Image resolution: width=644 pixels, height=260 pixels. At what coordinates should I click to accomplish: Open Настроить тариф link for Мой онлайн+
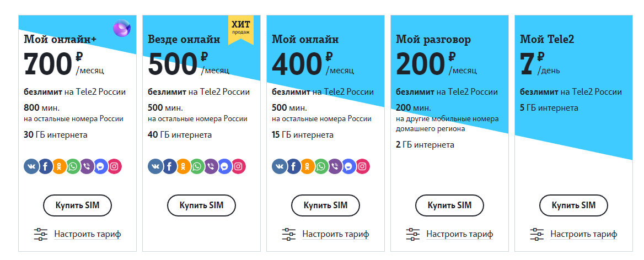click(x=88, y=234)
